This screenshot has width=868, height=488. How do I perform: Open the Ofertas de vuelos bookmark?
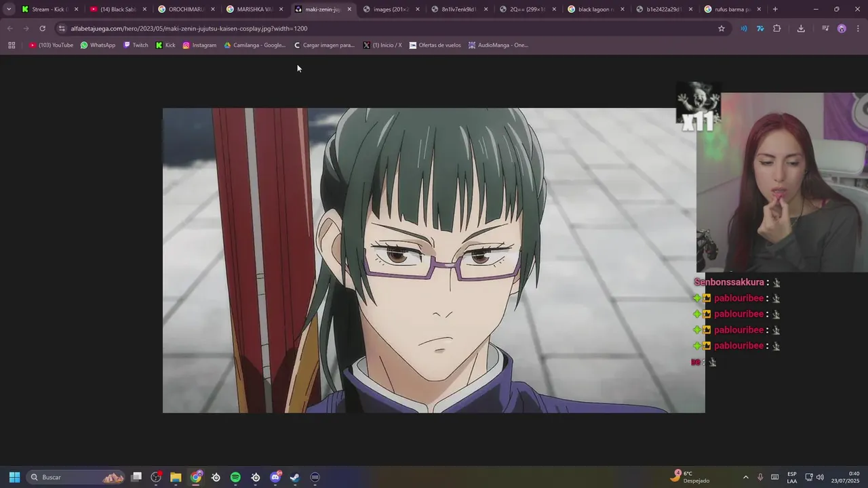[x=435, y=45]
